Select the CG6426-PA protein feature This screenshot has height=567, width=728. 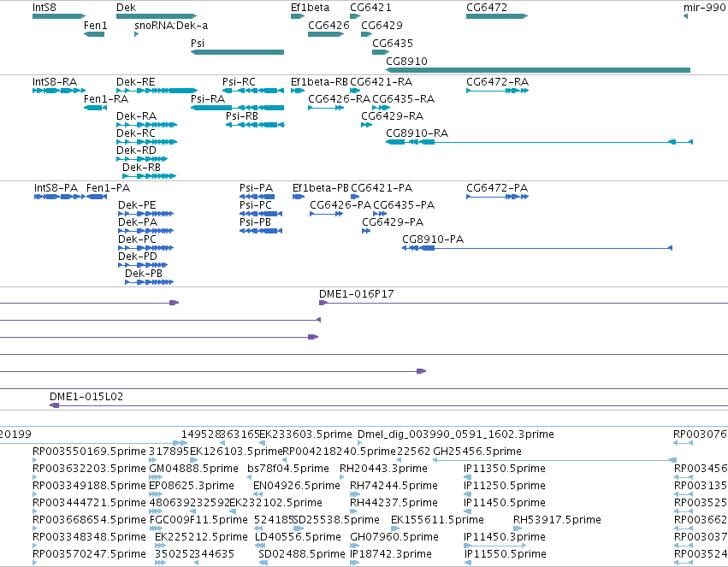click(x=327, y=214)
